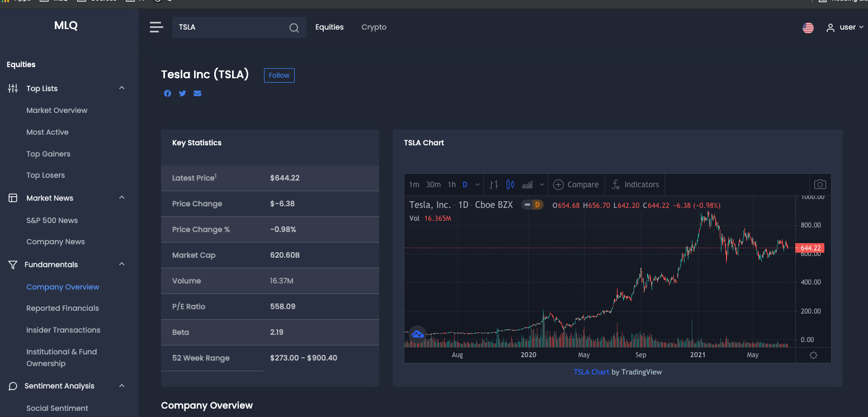Image resolution: width=868 pixels, height=417 pixels.
Task: Open Company News
Action: tap(56, 241)
